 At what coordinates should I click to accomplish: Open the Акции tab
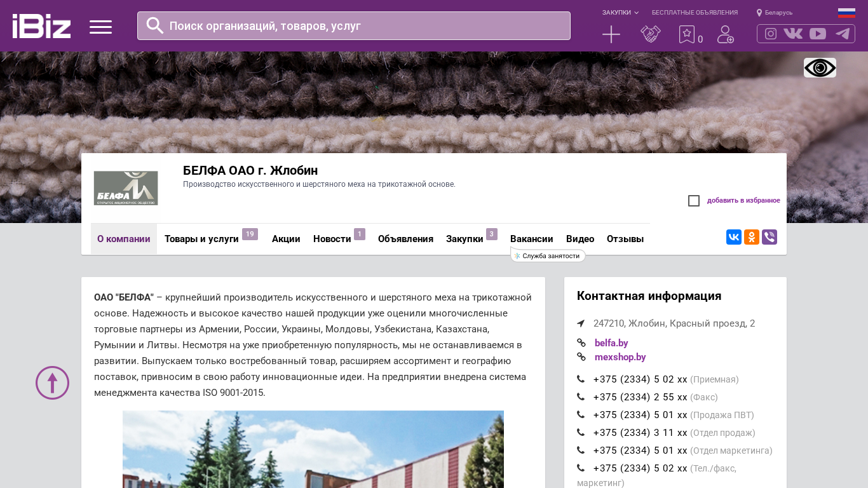click(286, 239)
